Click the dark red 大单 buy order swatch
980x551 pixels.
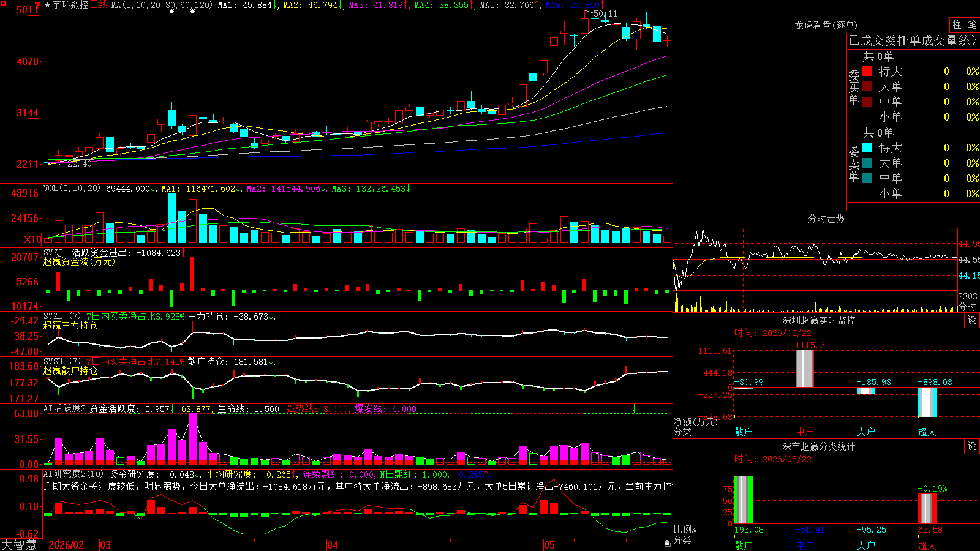point(867,86)
